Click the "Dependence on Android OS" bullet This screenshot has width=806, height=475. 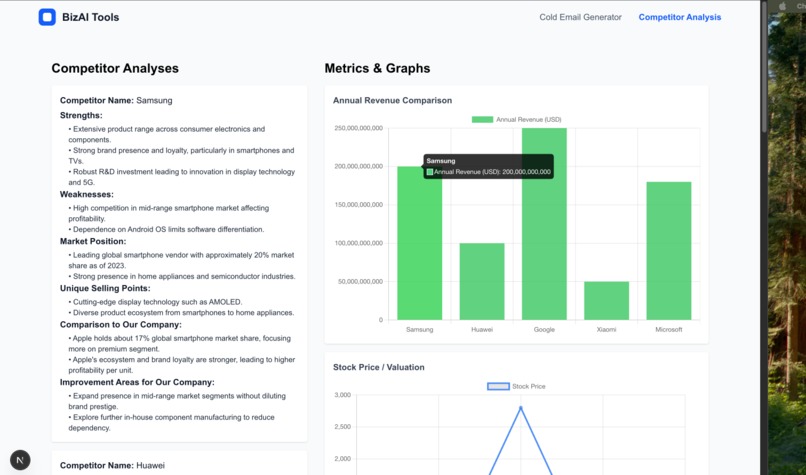[166, 229]
